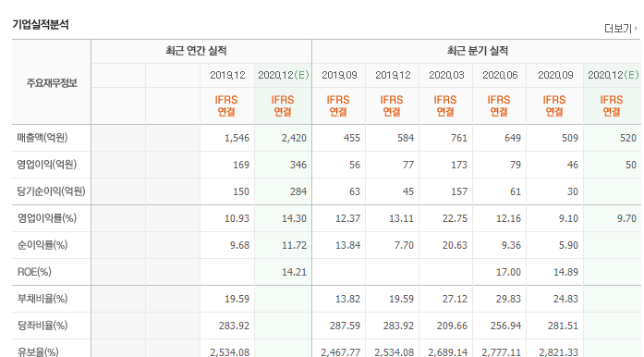Click the 29.83 debt ratio value

pyautogui.click(x=508, y=299)
